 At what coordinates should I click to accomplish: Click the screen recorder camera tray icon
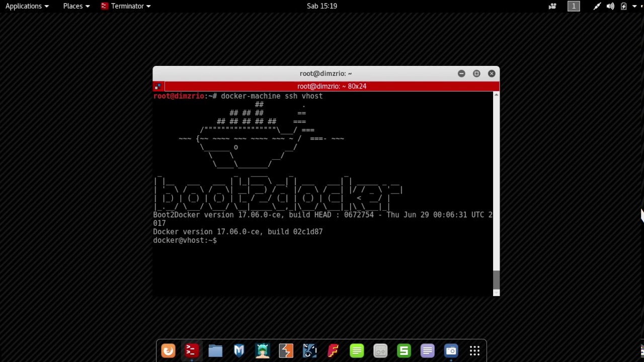(552, 6)
